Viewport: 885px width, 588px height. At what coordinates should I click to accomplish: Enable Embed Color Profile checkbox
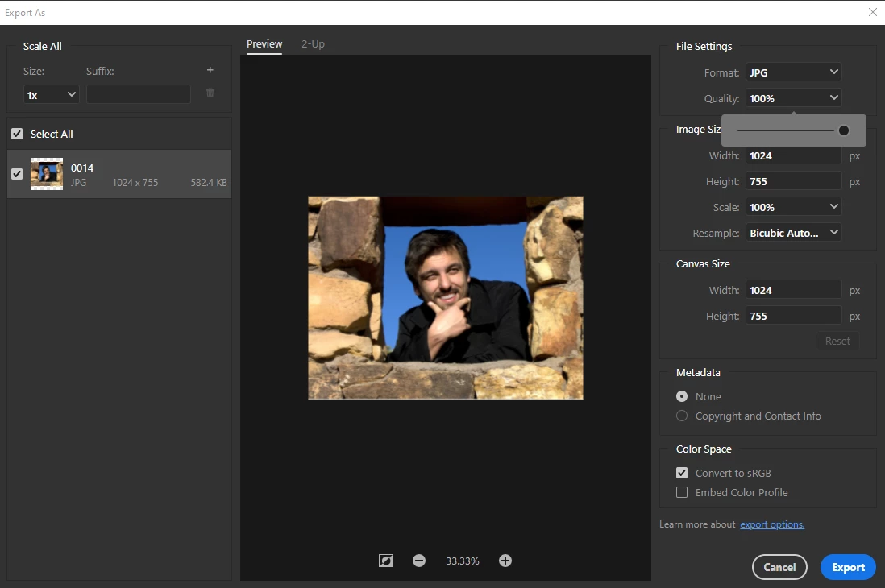(x=682, y=492)
